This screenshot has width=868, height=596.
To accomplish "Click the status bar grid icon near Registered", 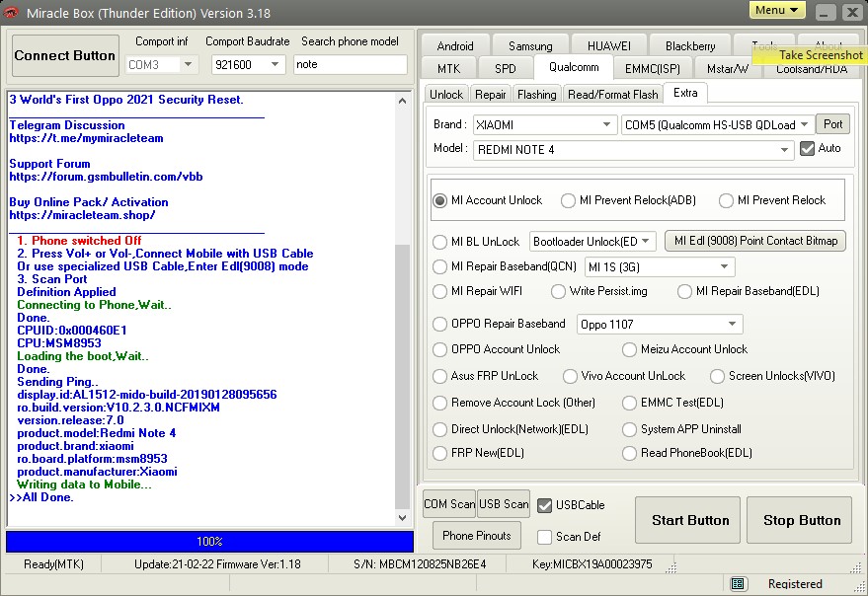I will (x=737, y=583).
